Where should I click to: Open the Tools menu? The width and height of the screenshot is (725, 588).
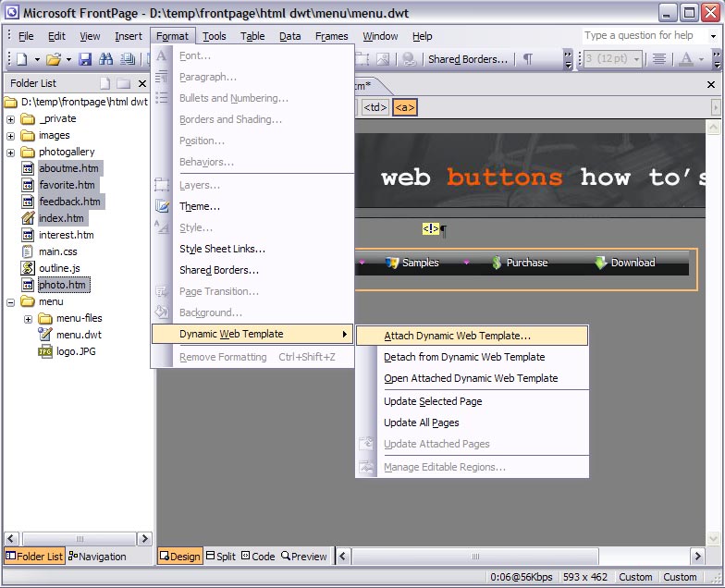point(215,36)
